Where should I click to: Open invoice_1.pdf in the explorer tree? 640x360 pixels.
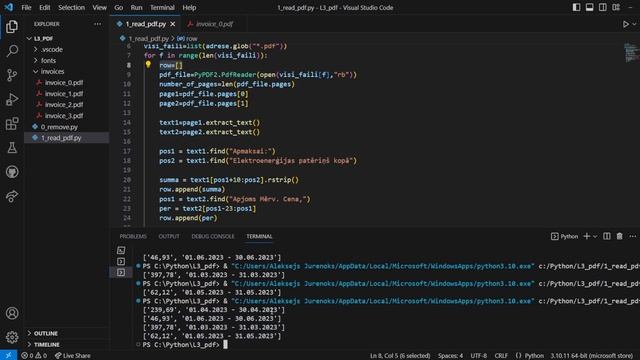click(67, 93)
